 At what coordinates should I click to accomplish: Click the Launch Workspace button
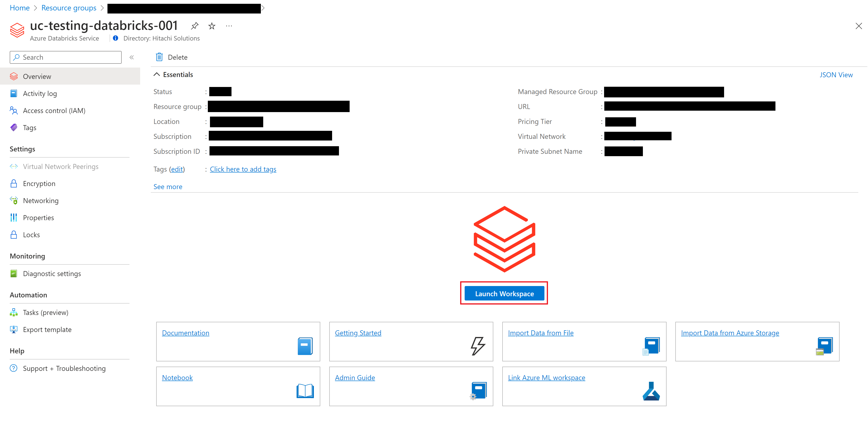tap(504, 293)
